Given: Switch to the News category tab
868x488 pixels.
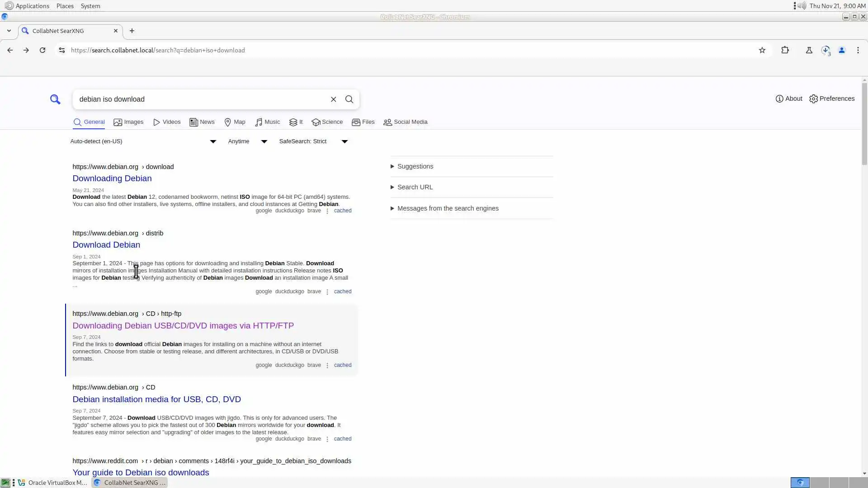Looking at the screenshot, I should click(202, 122).
